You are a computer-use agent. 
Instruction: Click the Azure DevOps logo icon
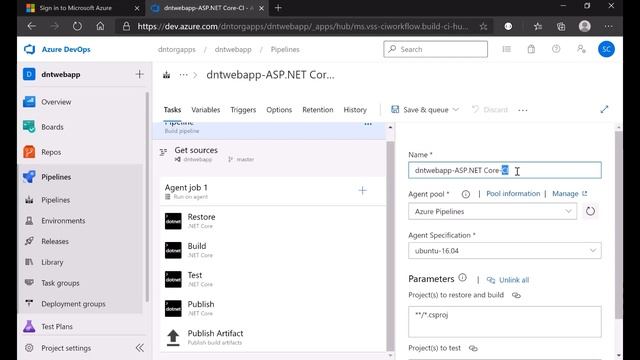[x=29, y=49]
